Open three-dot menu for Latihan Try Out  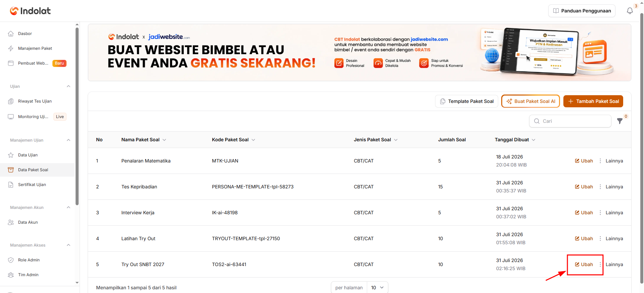click(x=600, y=239)
